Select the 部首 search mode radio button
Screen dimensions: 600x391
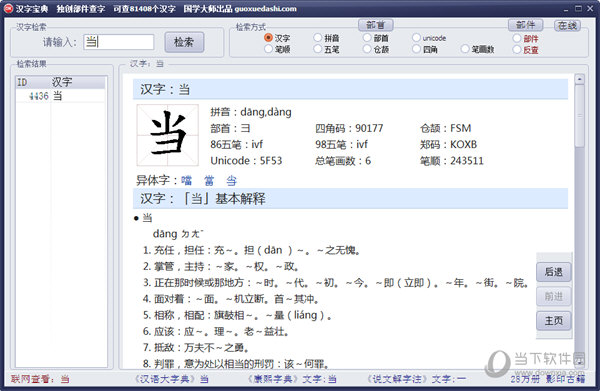point(367,37)
